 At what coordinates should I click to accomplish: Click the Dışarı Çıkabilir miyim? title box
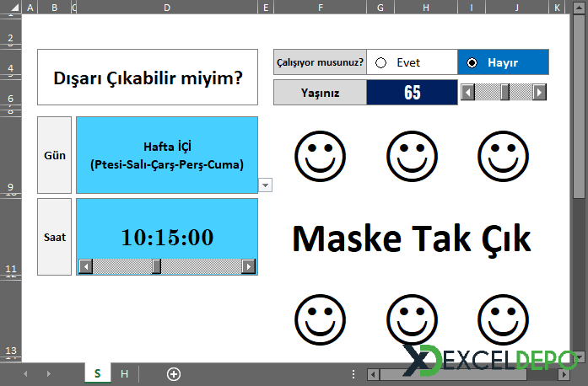click(148, 78)
